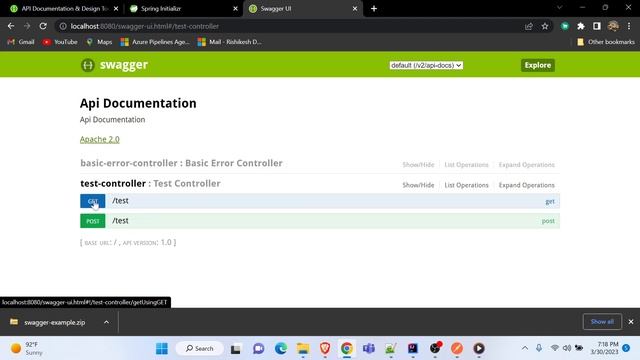Show hidden system tray icons
Image resolution: width=640 pixels, height=360 pixels.
525,348
